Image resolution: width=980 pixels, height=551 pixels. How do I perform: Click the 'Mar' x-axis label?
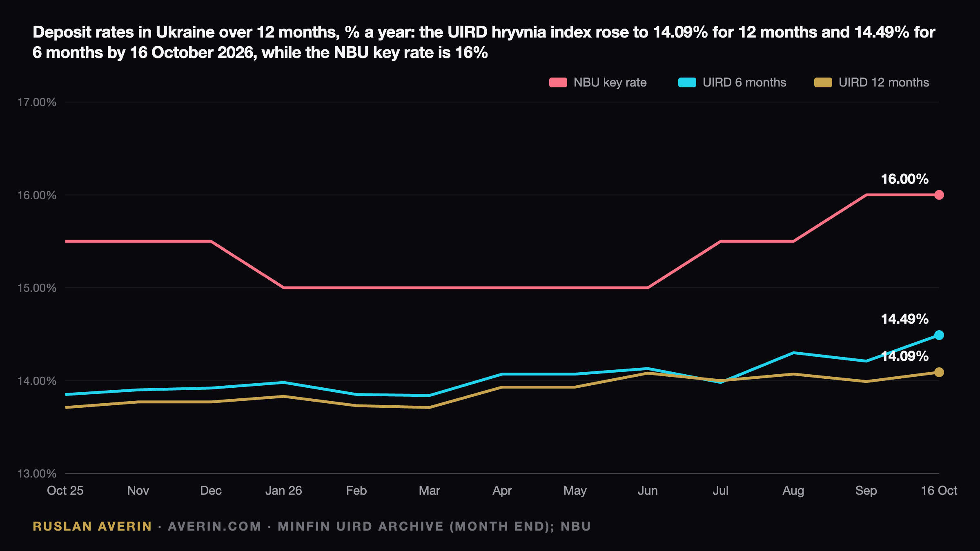(429, 490)
